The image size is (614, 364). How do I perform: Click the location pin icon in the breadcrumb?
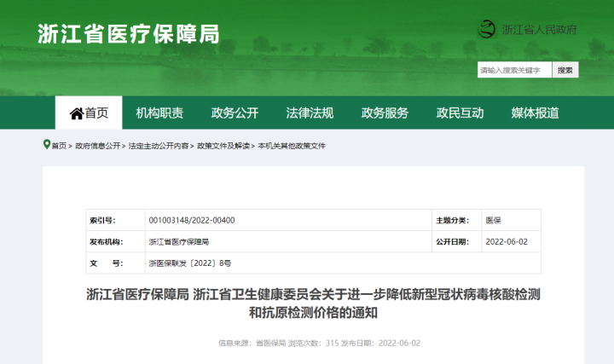[46, 145]
